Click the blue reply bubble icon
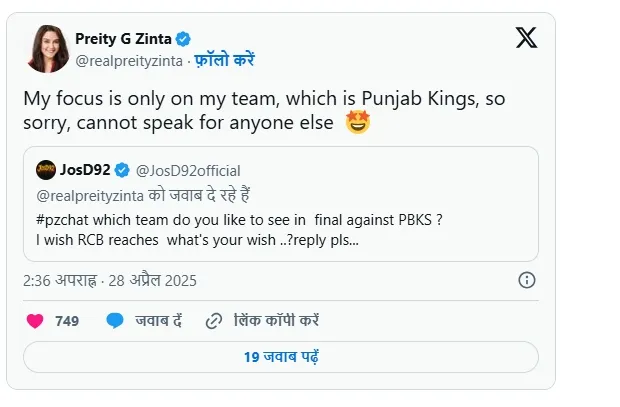Viewport: 620px width, 407px height. pyautogui.click(x=115, y=321)
